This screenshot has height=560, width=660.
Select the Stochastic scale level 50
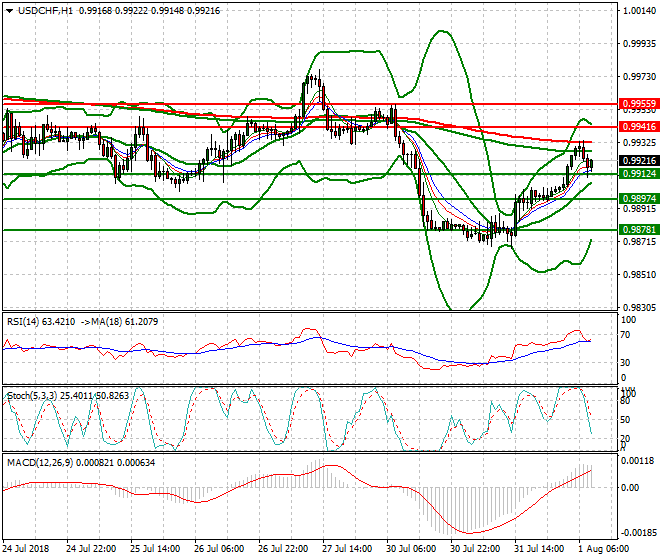coord(625,420)
